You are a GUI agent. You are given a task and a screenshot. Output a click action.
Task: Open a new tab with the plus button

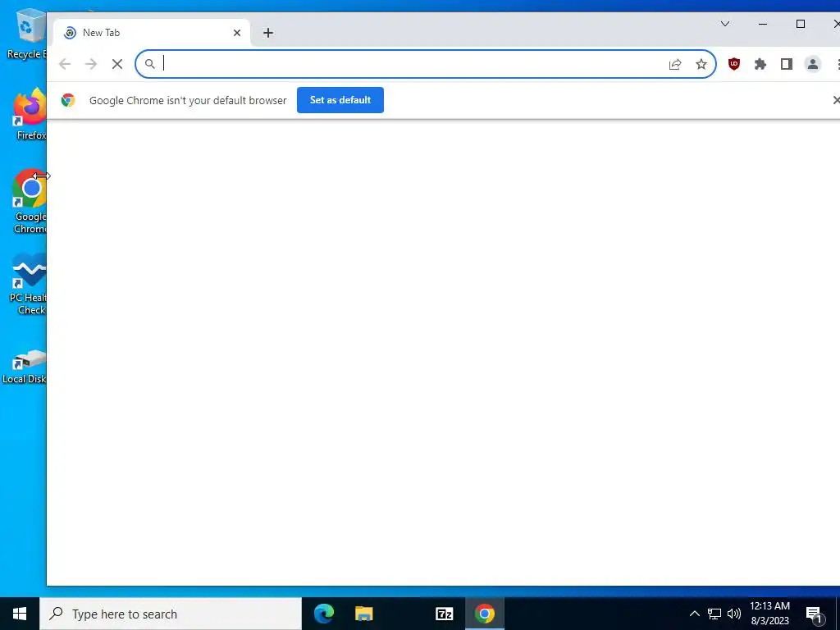coord(268,33)
